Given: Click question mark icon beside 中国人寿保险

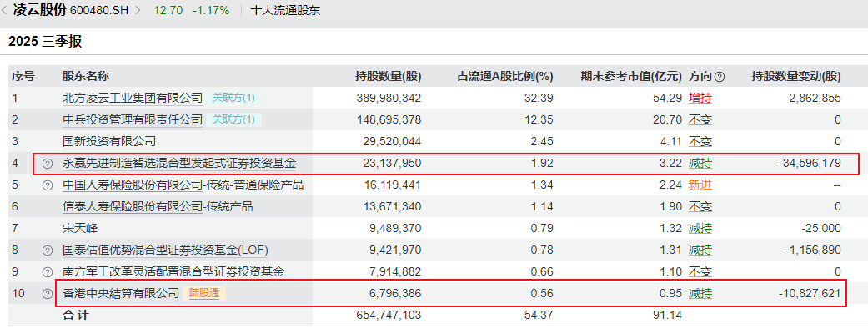Looking at the screenshot, I should (x=48, y=185).
